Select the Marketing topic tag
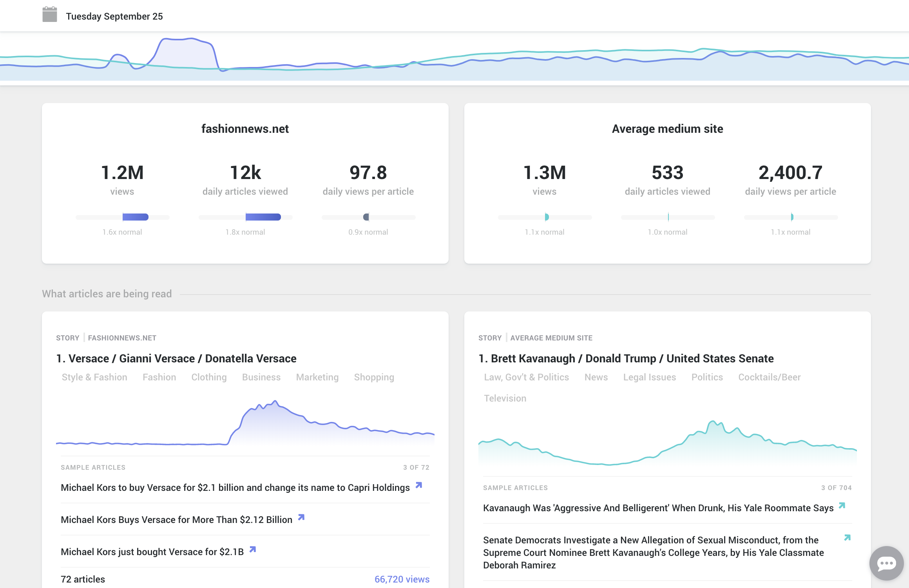The height and width of the screenshot is (588, 909). pos(317,377)
